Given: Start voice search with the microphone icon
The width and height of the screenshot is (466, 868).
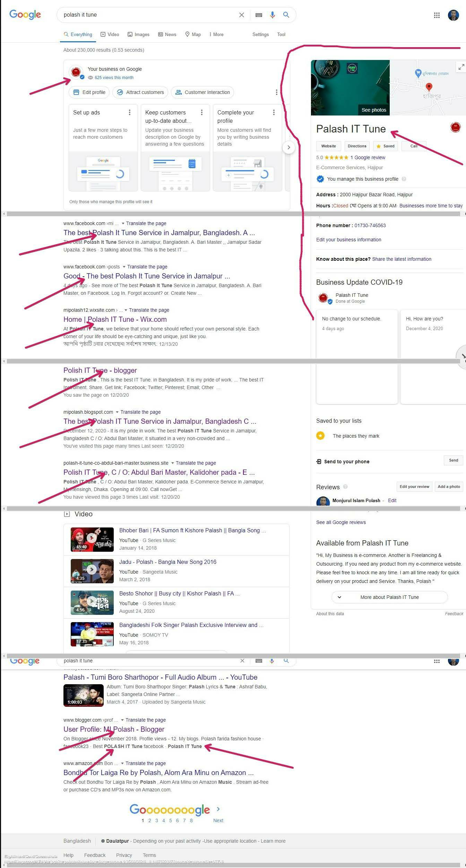Looking at the screenshot, I should (x=273, y=15).
